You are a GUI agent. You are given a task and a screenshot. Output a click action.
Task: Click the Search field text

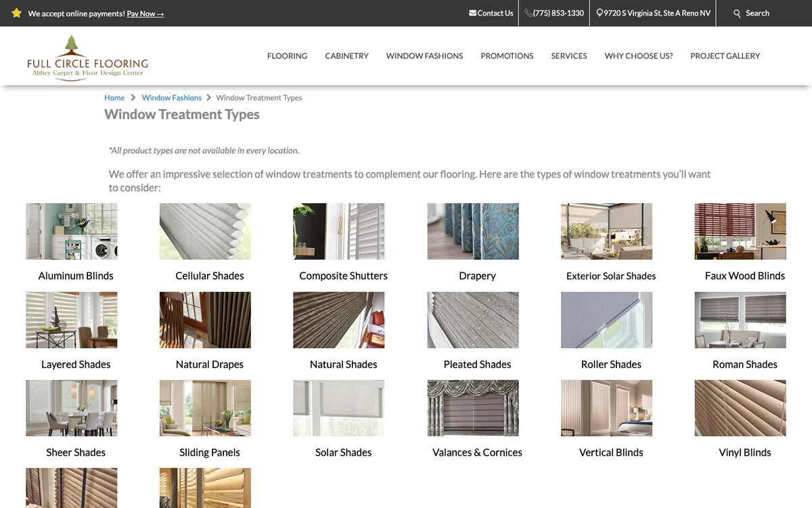[757, 13]
